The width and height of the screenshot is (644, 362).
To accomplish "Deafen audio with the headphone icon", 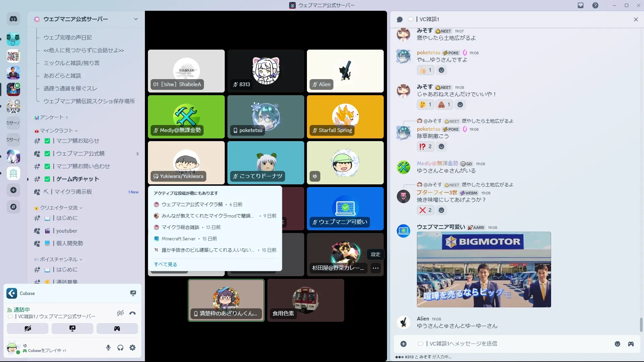I will click(x=120, y=348).
